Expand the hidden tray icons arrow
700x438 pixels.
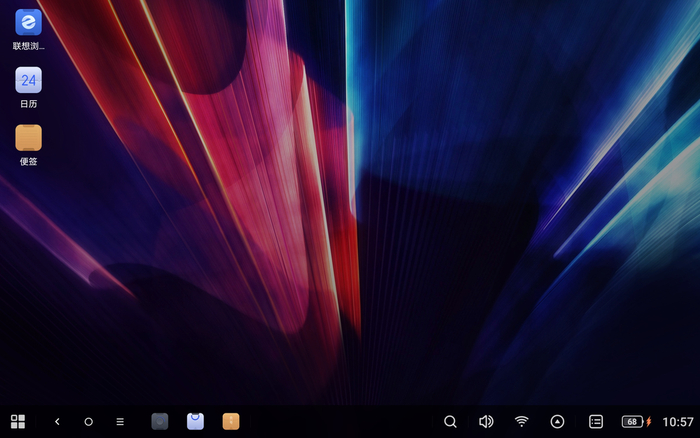click(557, 422)
